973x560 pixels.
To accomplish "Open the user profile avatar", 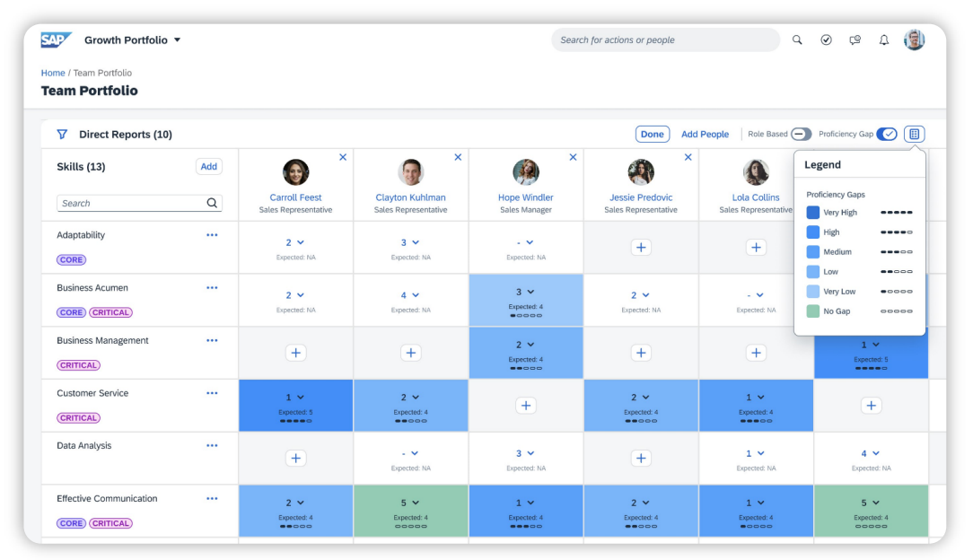I will (x=914, y=39).
